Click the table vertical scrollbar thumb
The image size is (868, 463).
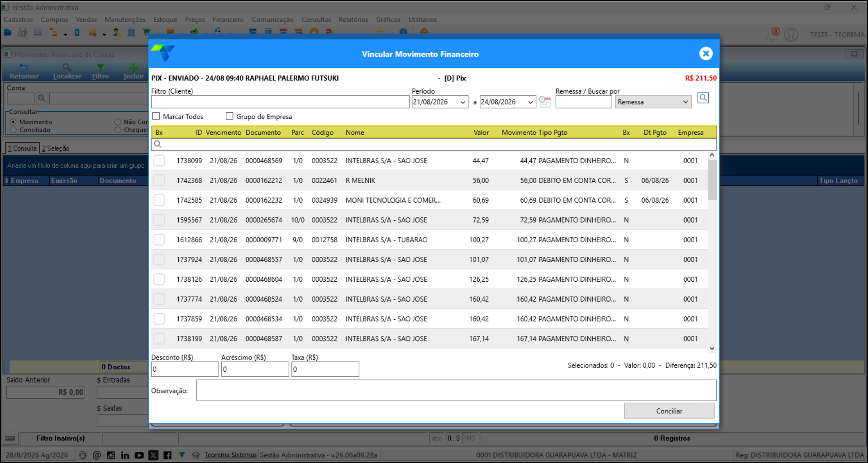pyautogui.click(x=712, y=180)
